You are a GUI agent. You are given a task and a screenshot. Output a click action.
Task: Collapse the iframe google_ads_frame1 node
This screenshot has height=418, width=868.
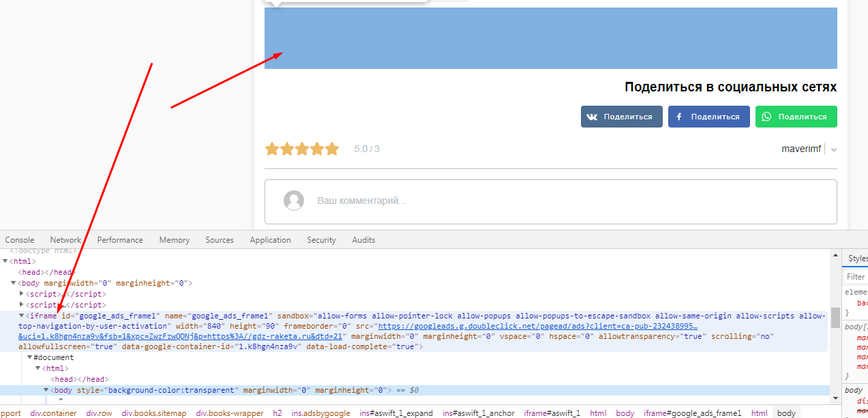coord(21,316)
